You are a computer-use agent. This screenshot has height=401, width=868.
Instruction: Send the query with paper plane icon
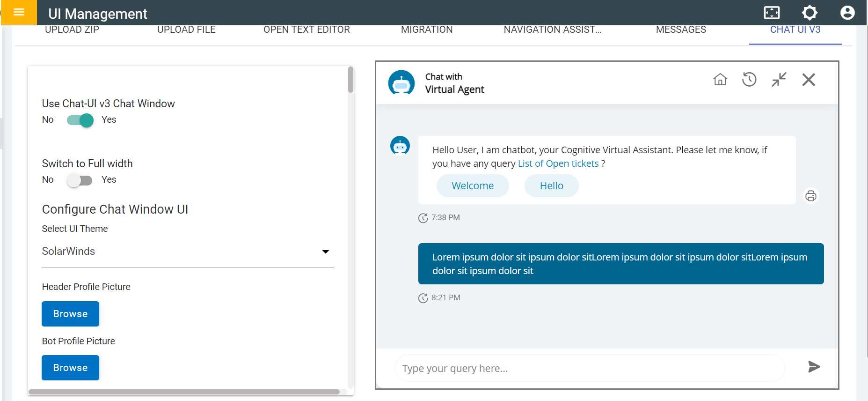[814, 367]
